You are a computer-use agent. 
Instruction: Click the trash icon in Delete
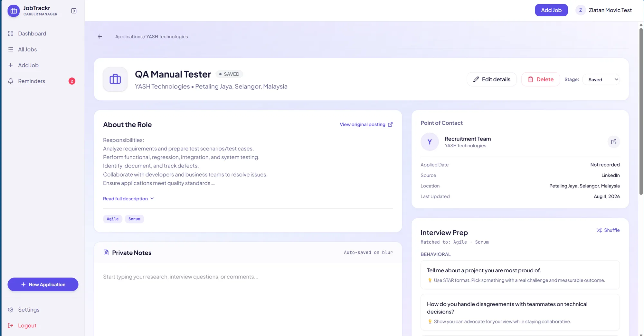tap(531, 79)
